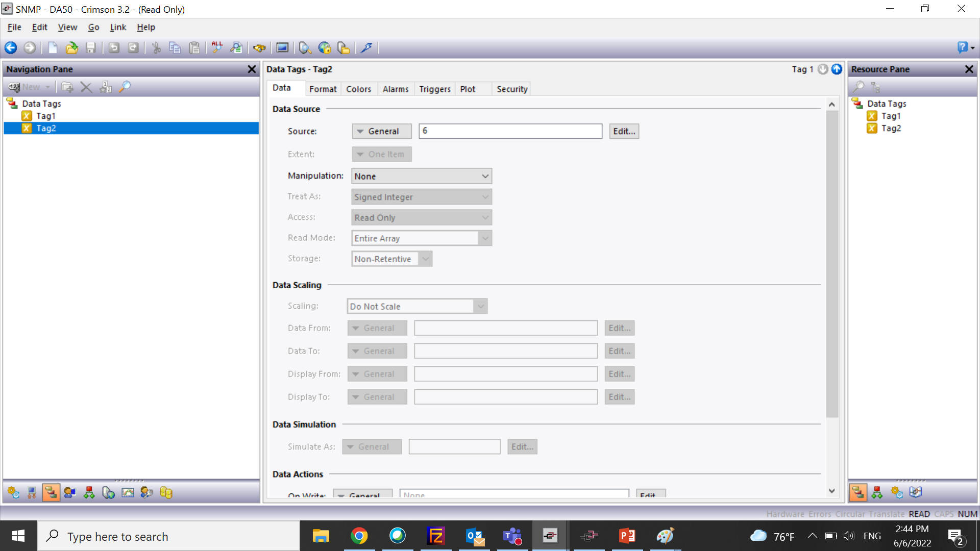980x551 pixels.
Task: Click into the Source value field
Action: pyautogui.click(x=510, y=131)
